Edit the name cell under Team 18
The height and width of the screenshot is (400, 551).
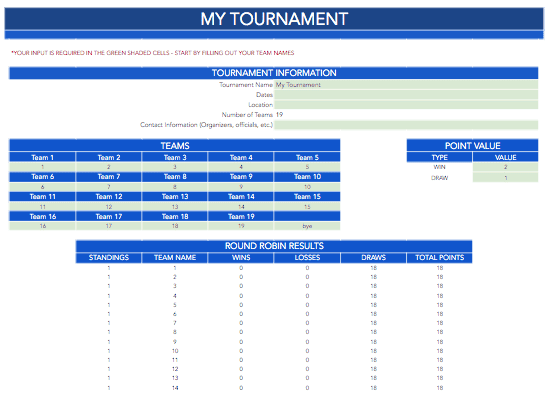pos(175,226)
